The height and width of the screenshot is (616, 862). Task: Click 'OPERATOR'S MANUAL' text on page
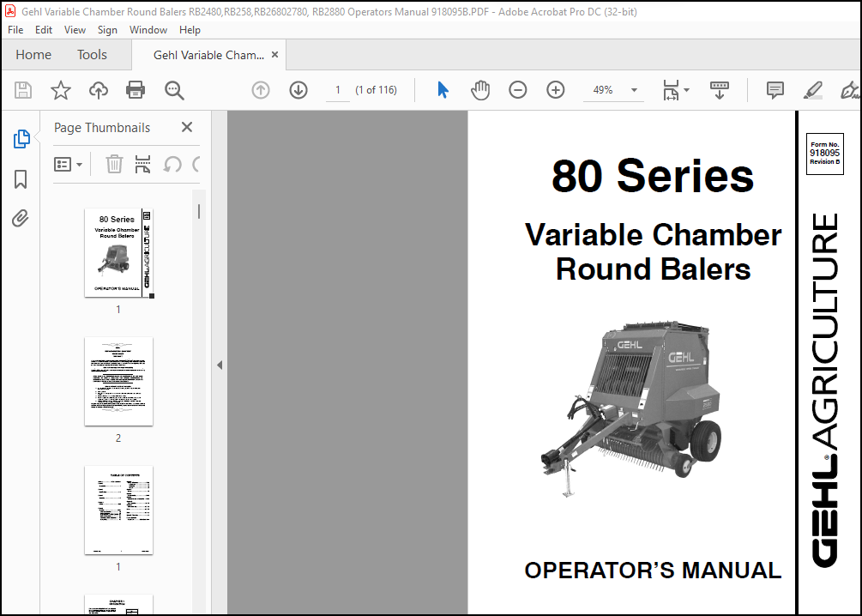653,571
